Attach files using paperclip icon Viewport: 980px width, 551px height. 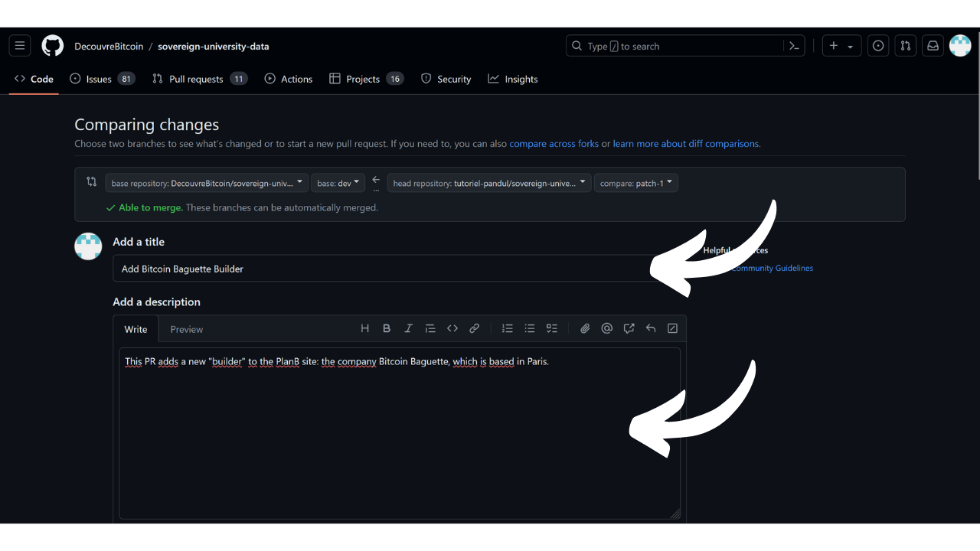[x=585, y=328]
